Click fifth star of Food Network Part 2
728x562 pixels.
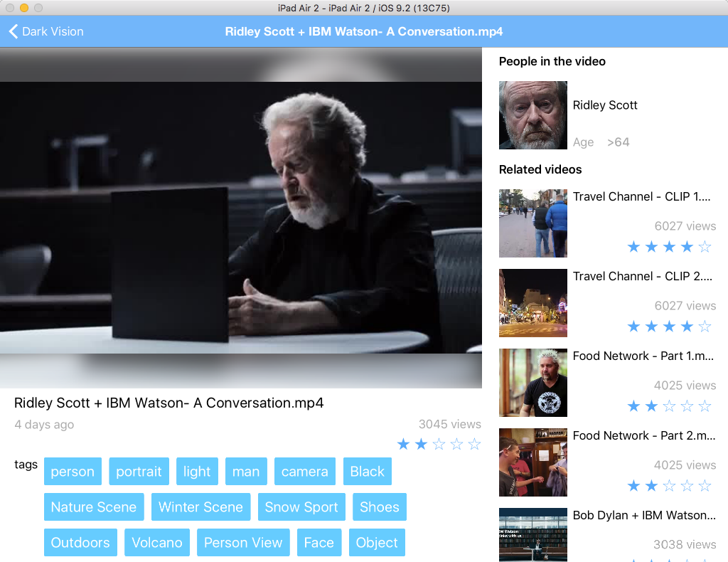[x=705, y=486]
